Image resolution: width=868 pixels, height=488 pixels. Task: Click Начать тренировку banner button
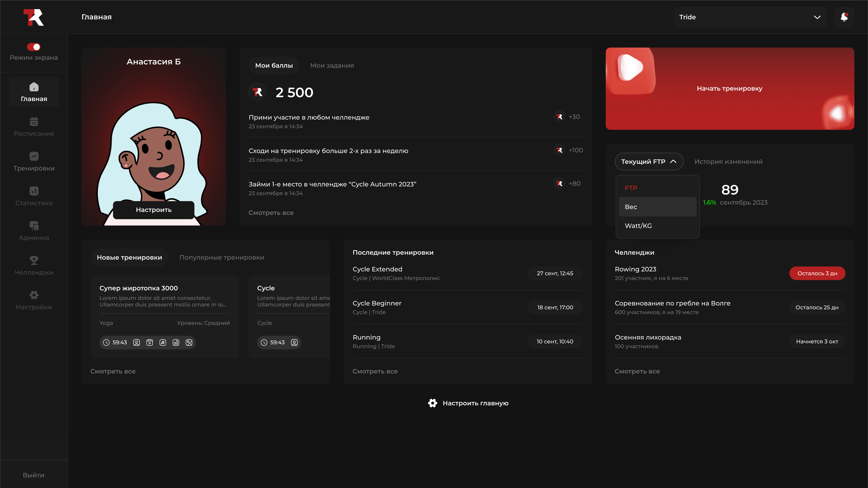tap(730, 88)
